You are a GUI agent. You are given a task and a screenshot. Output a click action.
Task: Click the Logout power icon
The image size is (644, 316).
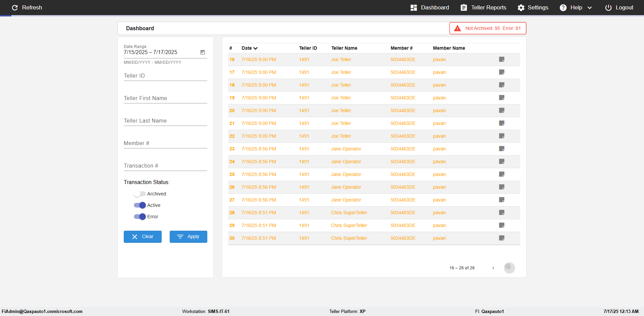click(608, 7)
